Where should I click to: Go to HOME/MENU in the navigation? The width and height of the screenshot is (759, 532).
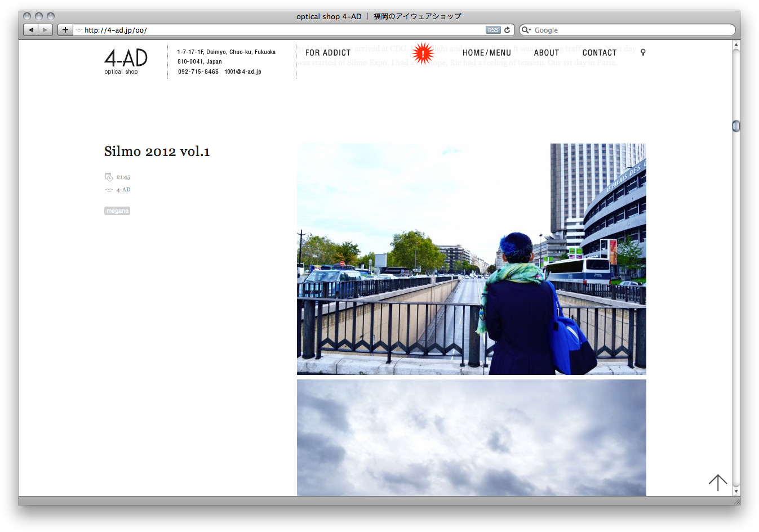486,53
